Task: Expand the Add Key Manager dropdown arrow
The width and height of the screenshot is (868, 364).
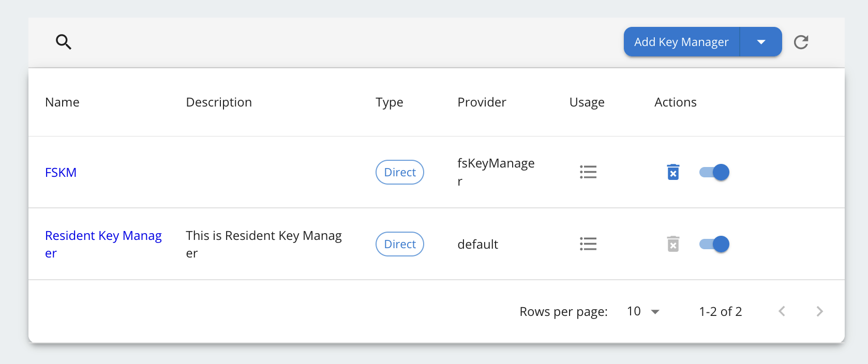Action: coord(761,42)
